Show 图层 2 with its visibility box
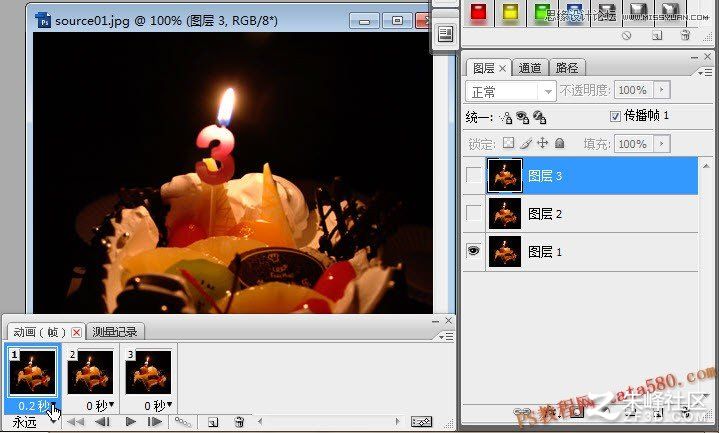 (x=474, y=213)
